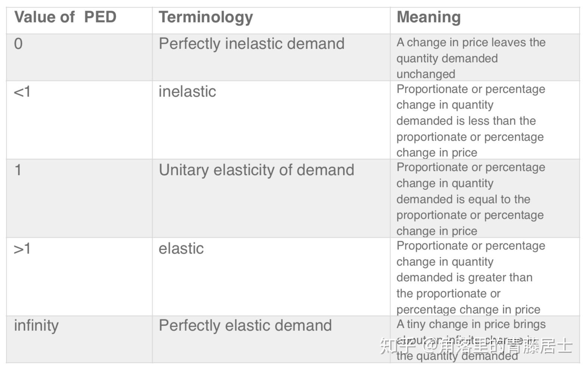Click the "Value of PED" header cell

click(65, 17)
